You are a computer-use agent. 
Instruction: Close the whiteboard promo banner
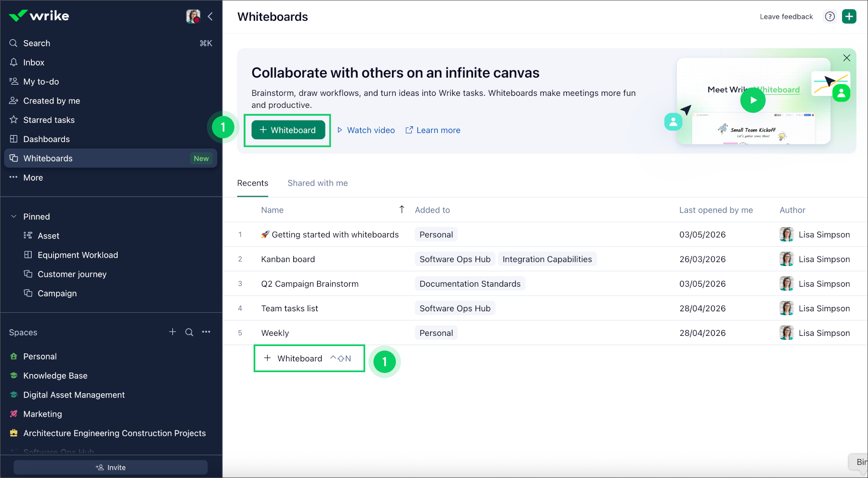tap(847, 58)
